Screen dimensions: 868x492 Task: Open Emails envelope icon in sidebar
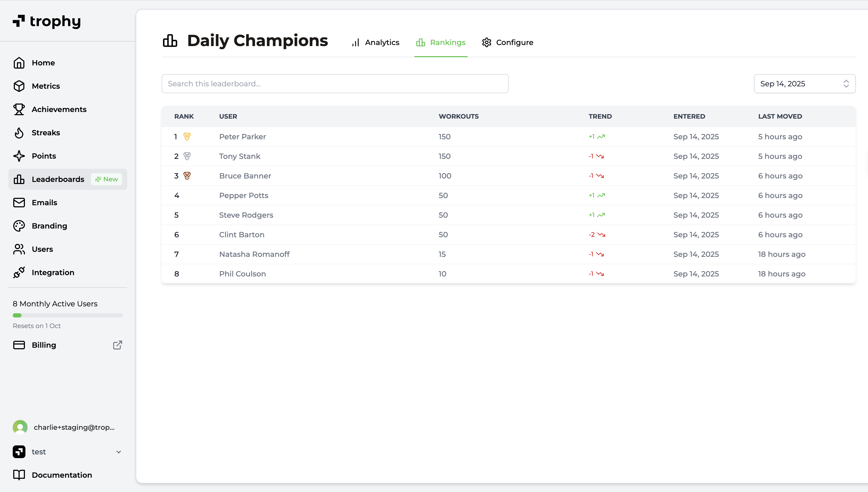[19, 203]
